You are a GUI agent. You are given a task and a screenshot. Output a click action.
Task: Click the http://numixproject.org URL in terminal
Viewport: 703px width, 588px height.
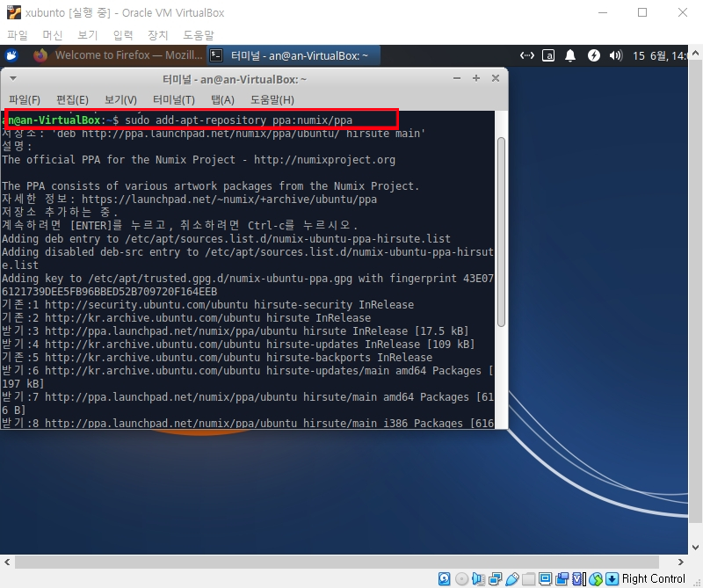(x=324, y=160)
